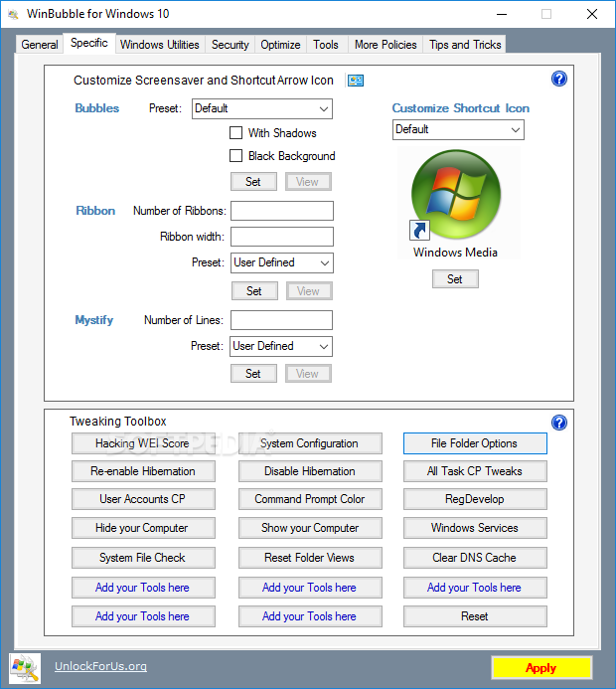Click the Number of Lines input field
Screen dimensions: 616x689
pos(281,320)
